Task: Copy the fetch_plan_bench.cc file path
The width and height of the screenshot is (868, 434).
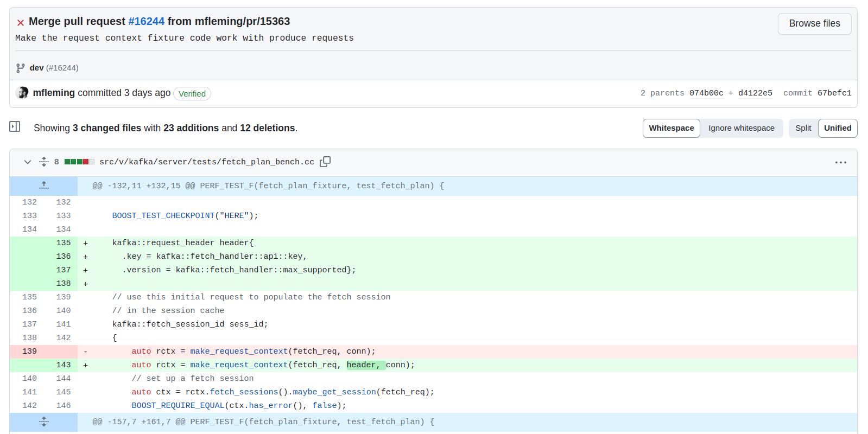Action: point(325,162)
